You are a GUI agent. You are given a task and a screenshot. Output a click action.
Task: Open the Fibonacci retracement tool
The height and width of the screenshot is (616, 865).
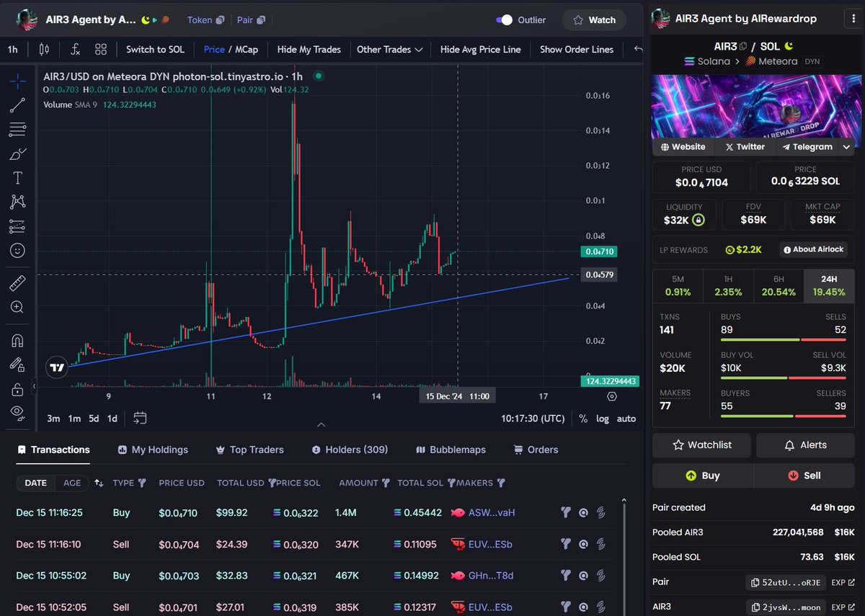[17, 130]
